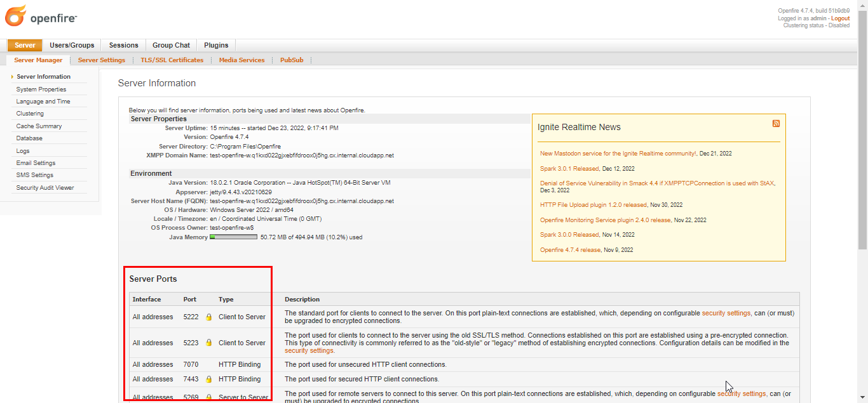Image resolution: width=868 pixels, height=403 pixels.
Task: Select the PubSub subtab
Action: coord(292,60)
